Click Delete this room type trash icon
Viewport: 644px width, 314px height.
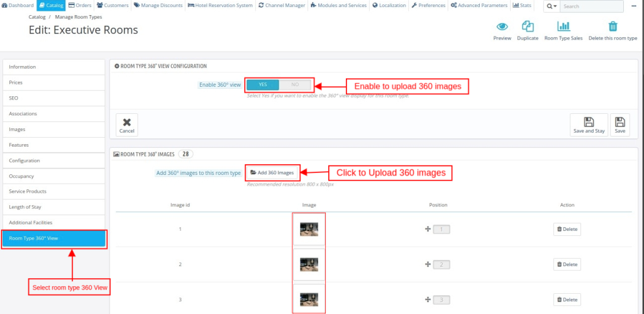(x=612, y=26)
